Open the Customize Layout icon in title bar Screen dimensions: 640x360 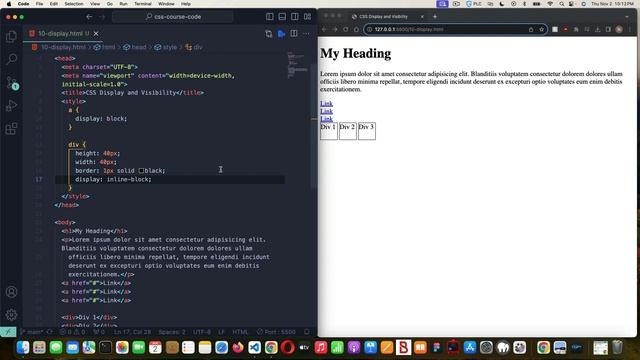tap(307, 17)
